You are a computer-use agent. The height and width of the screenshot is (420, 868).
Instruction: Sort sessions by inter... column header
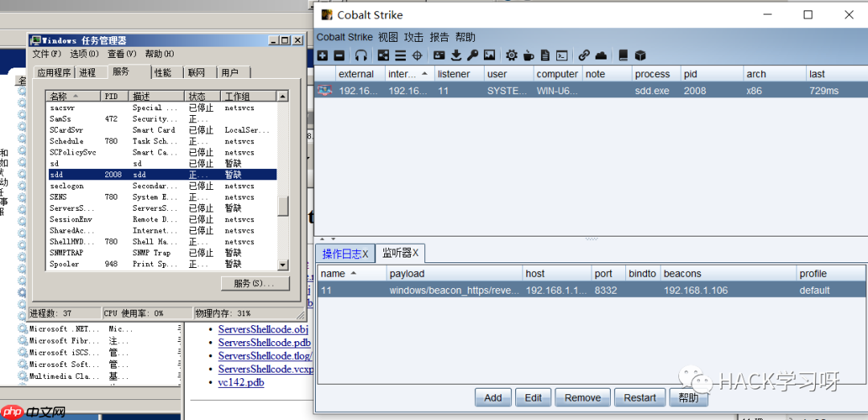tap(409, 74)
